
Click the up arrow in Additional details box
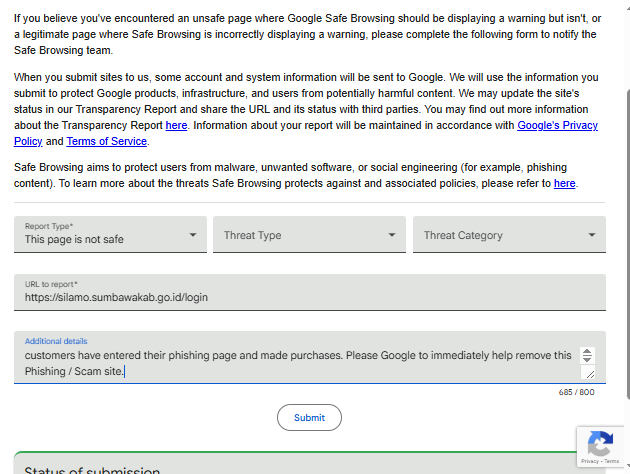(x=587, y=351)
